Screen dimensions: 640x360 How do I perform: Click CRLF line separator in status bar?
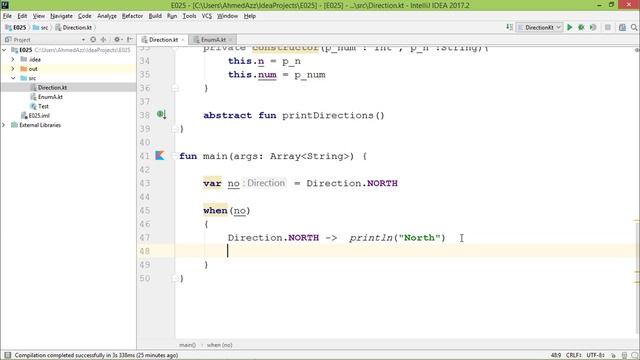pyautogui.click(x=573, y=355)
